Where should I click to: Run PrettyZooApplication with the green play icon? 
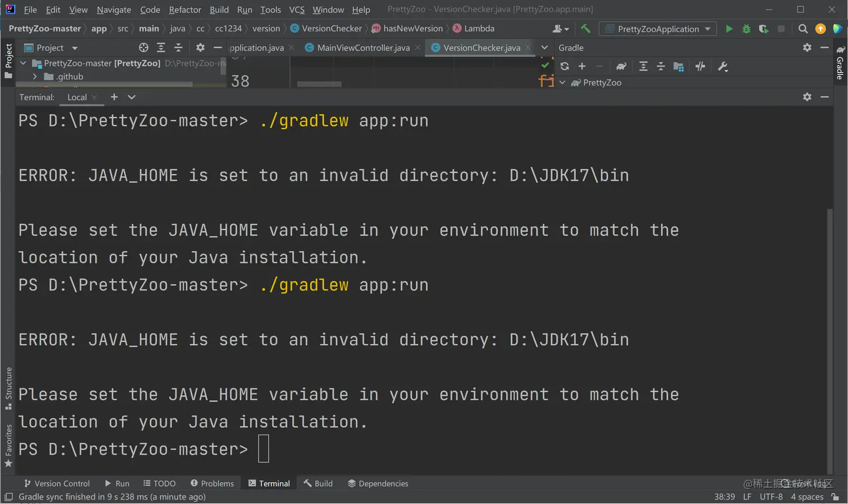(x=729, y=29)
